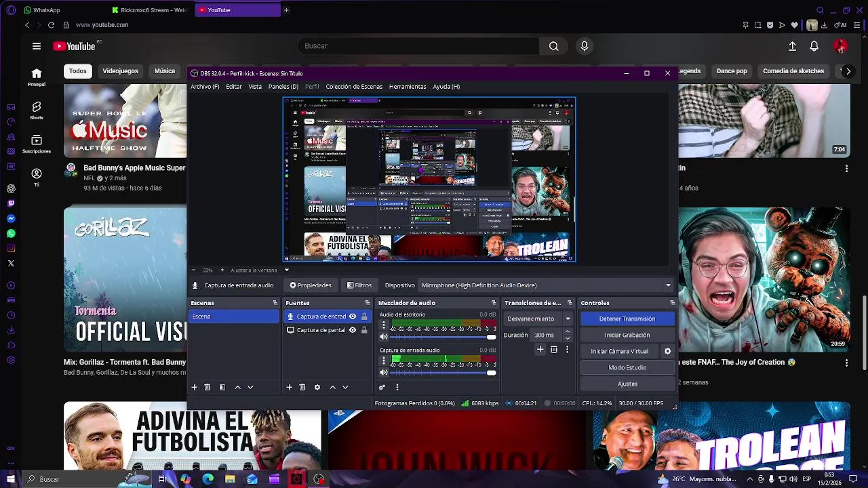
Task: Open YouTube create upload icon
Action: tap(792, 46)
